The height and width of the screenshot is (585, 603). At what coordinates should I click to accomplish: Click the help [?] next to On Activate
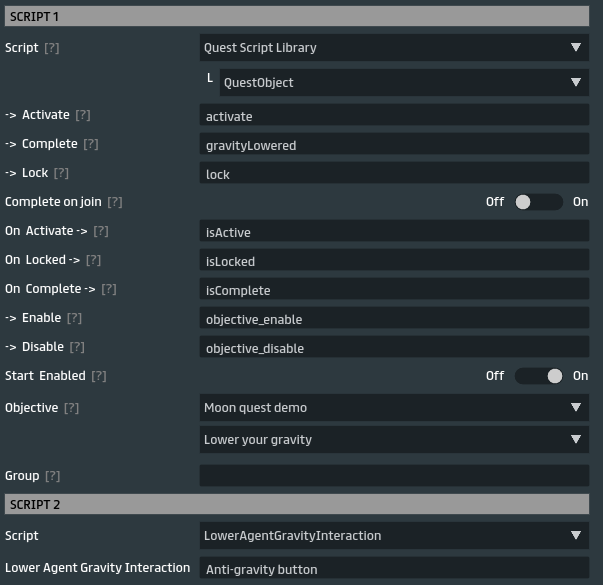tap(101, 231)
